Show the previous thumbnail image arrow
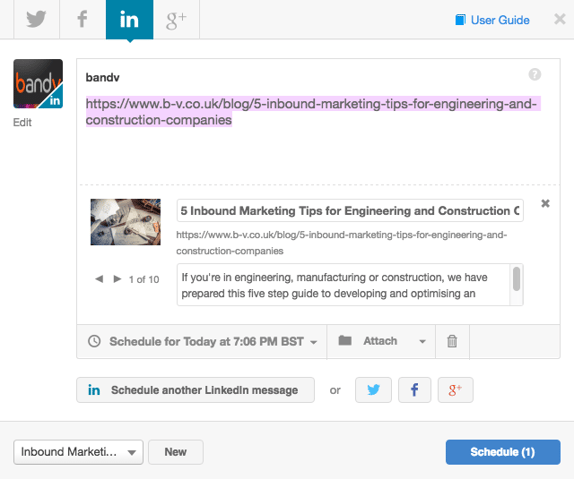This screenshot has height=479, width=574. 99,279
